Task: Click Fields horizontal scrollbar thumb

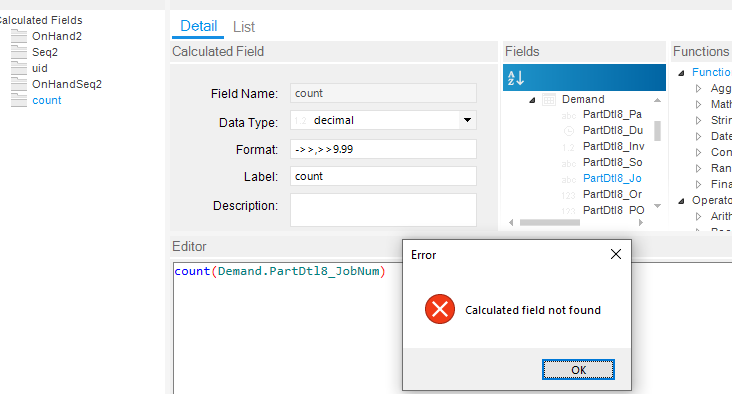Action: 550,223
